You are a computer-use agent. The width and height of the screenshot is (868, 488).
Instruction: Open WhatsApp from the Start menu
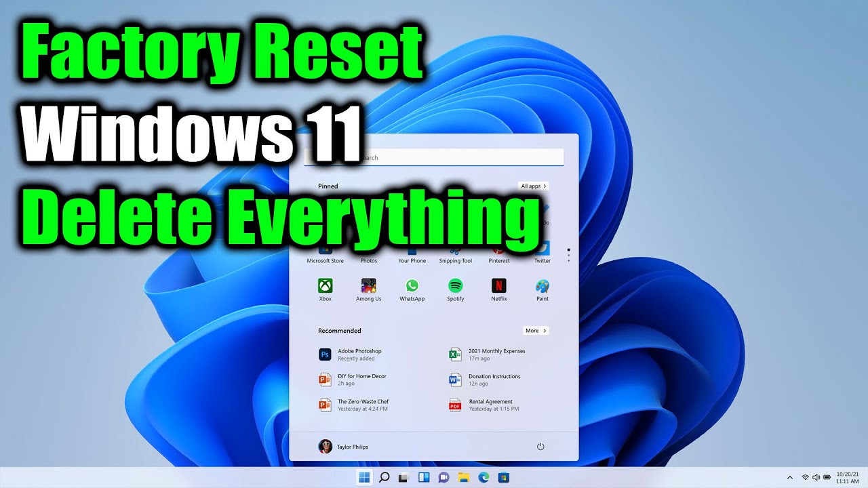coord(412,289)
